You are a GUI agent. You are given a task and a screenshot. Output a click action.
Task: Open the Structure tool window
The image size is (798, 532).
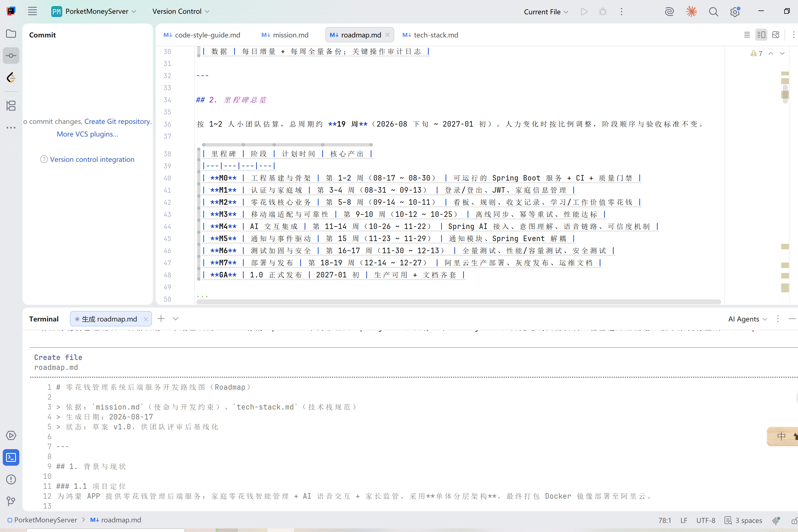click(11, 106)
